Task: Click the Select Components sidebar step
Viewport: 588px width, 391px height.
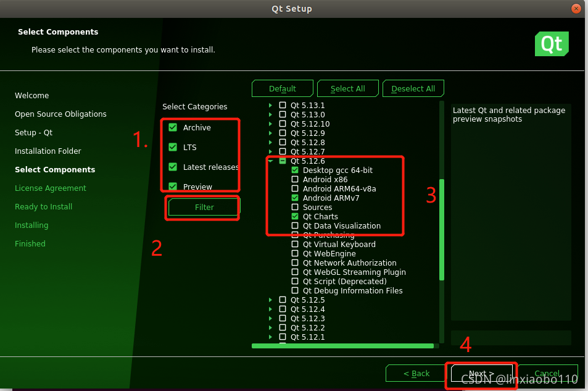Action: (55, 169)
